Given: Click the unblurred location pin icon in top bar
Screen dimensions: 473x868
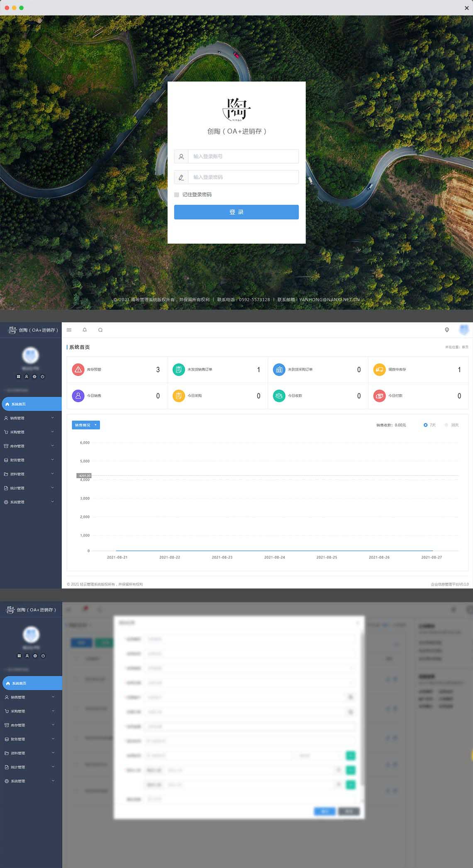Looking at the screenshot, I should [x=447, y=330].
